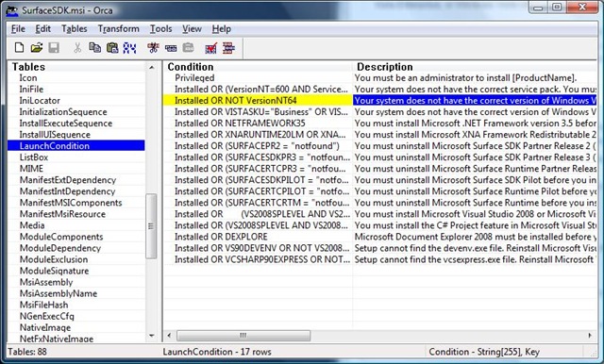
Task: Click the Cut scissors toolbar icon
Action: tap(77, 48)
